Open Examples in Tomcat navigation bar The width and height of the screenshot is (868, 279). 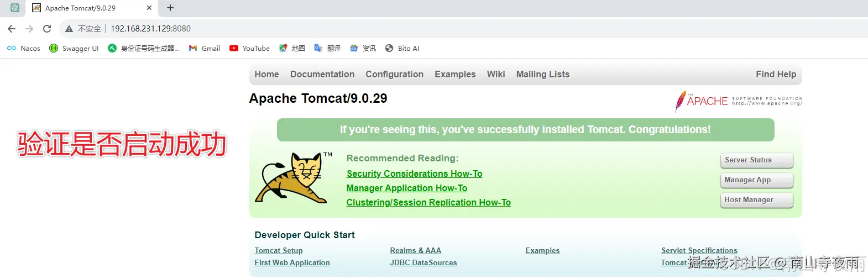click(455, 74)
